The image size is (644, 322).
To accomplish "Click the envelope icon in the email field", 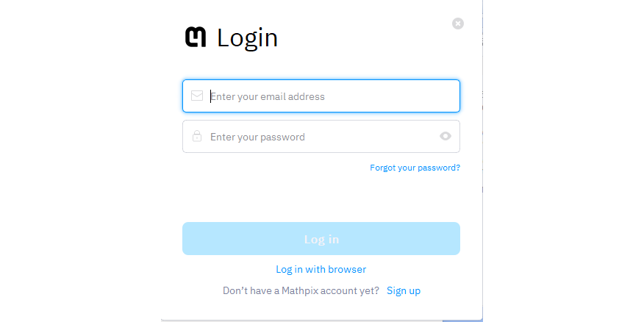I will [x=197, y=96].
